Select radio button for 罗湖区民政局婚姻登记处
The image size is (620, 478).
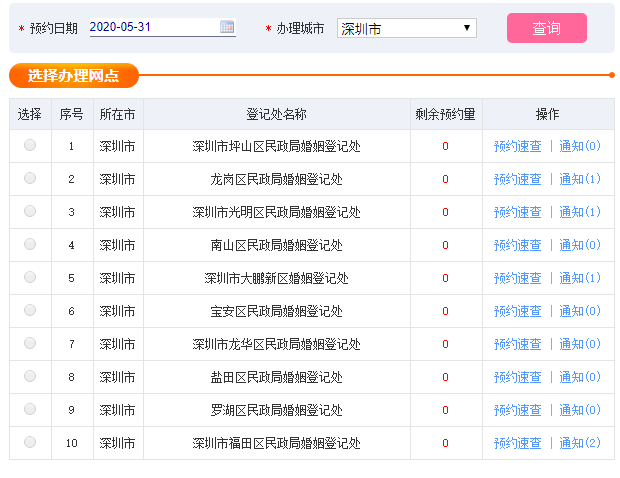30,409
